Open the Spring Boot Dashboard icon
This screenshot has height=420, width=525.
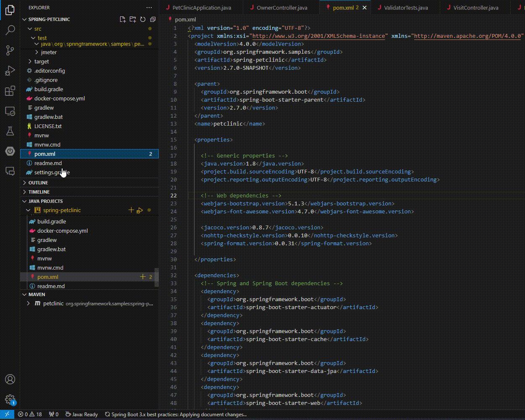10,151
